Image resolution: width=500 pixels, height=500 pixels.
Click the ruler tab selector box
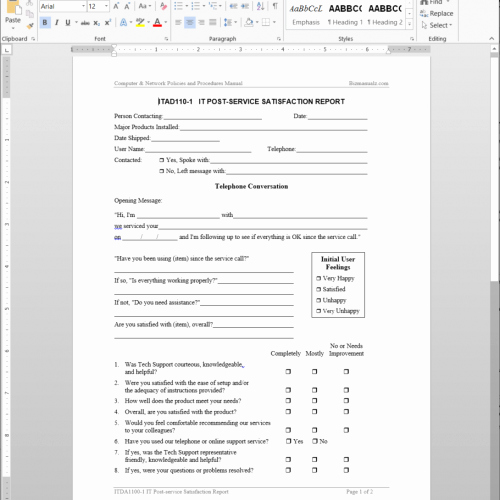(6, 50)
